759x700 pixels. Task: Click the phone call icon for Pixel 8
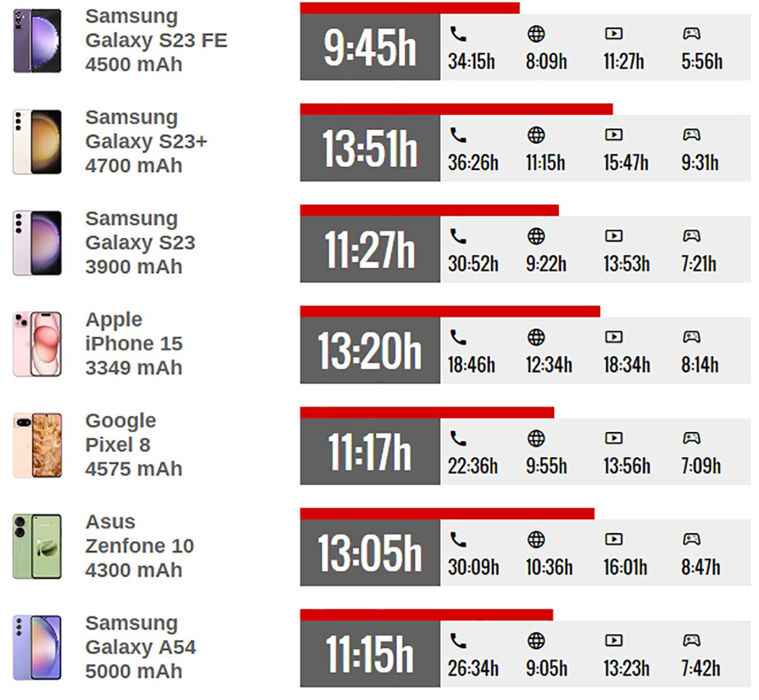tap(458, 438)
